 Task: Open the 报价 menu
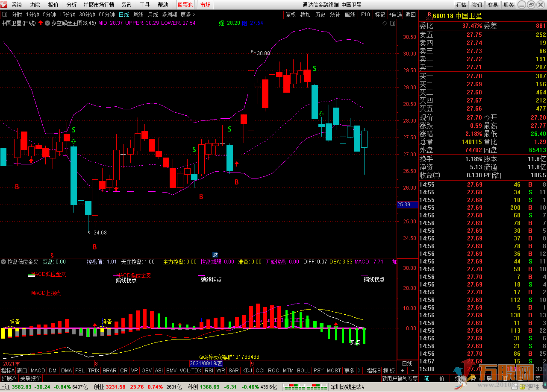click(x=53, y=5)
